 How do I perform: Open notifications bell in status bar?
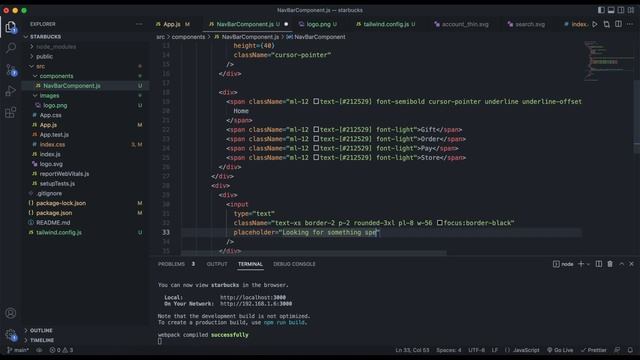pos(630,350)
